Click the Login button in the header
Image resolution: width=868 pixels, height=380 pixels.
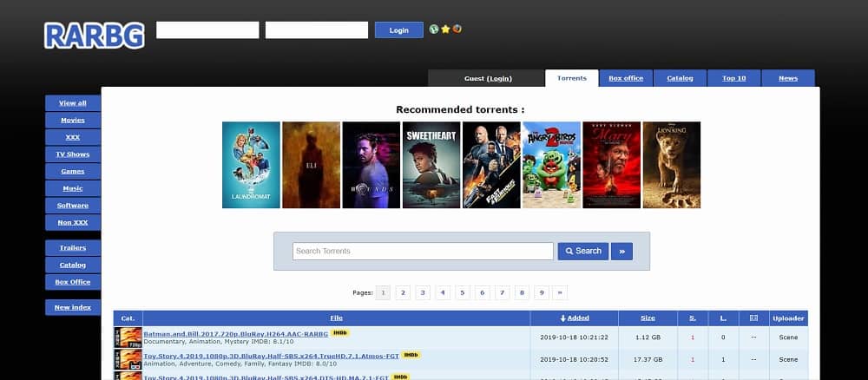point(398,29)
